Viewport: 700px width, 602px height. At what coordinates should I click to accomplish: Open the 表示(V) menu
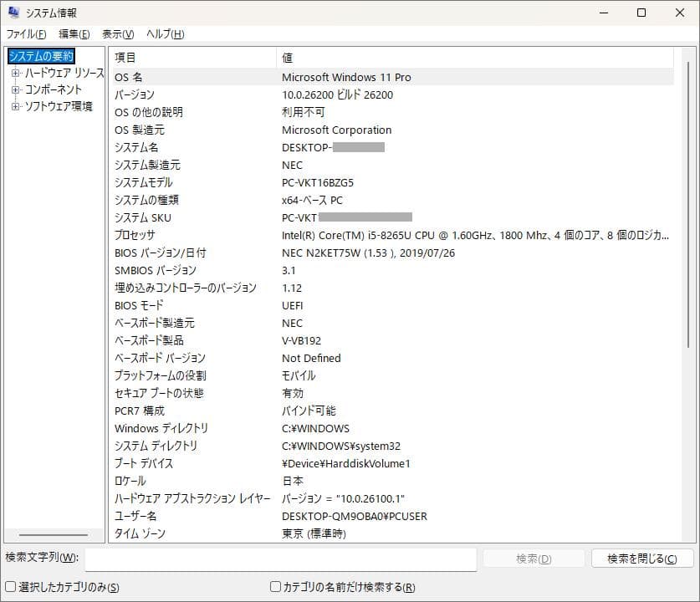click(x=118, y=34)
